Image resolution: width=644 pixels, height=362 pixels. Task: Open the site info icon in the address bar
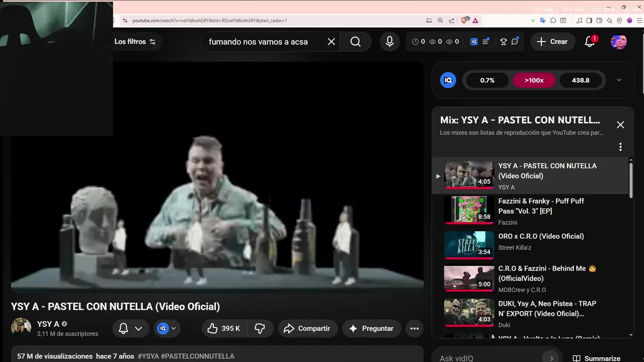(x=125, y=21)
